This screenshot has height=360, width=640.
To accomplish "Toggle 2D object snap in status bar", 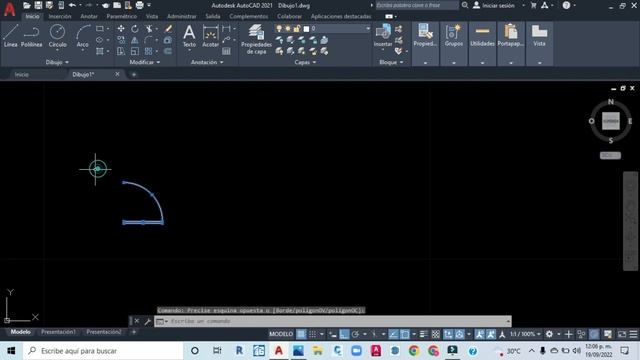I will click(x=404, y=334).
